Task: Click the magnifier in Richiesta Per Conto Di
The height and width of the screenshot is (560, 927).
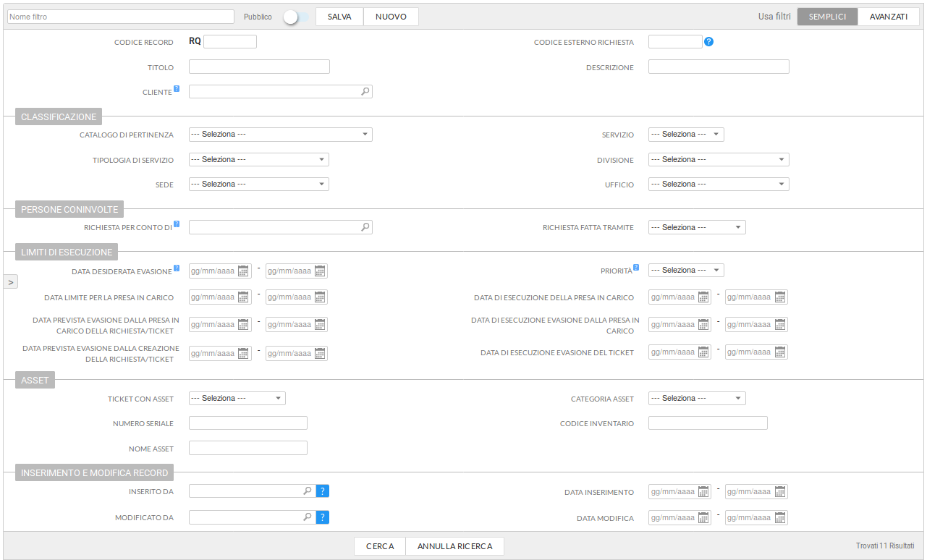Action: coord(365,227)
